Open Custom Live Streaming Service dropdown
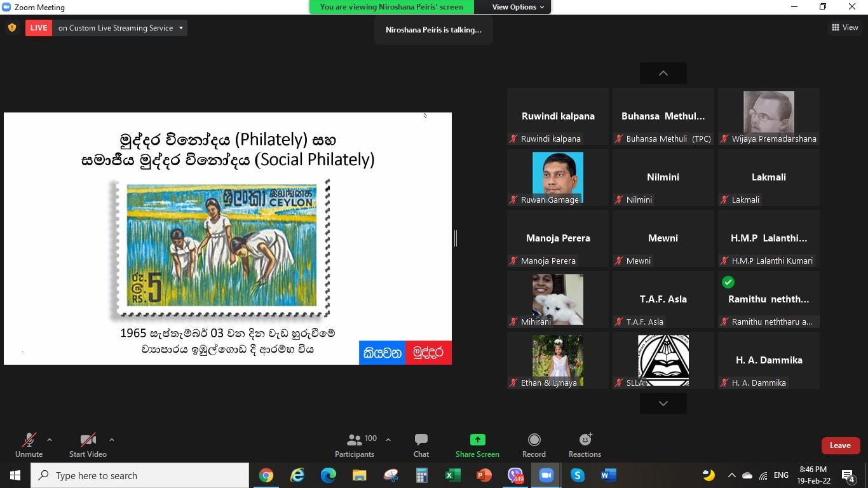 click(x=119, y=28)
